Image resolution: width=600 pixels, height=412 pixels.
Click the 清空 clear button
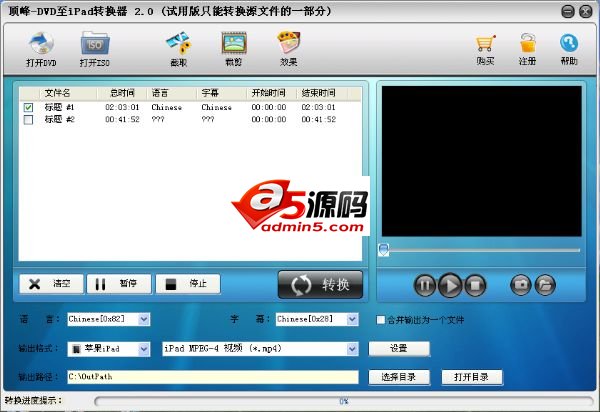51,284
